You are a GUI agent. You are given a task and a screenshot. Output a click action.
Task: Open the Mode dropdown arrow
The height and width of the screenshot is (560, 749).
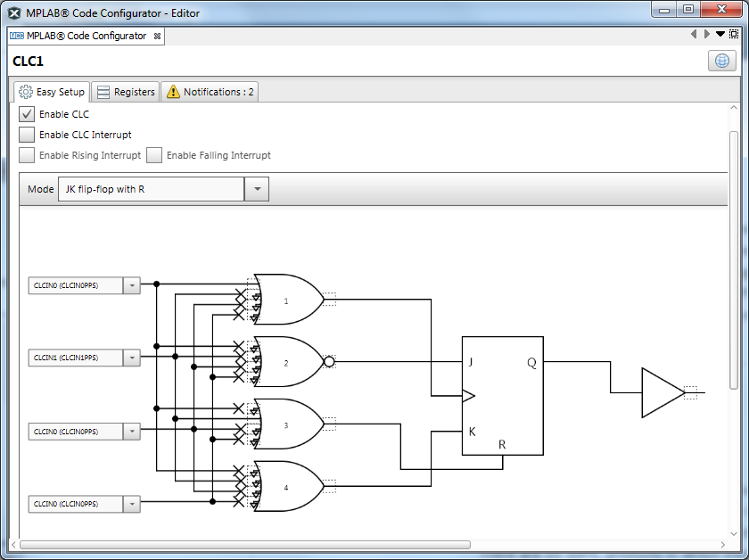coord(257,189)
